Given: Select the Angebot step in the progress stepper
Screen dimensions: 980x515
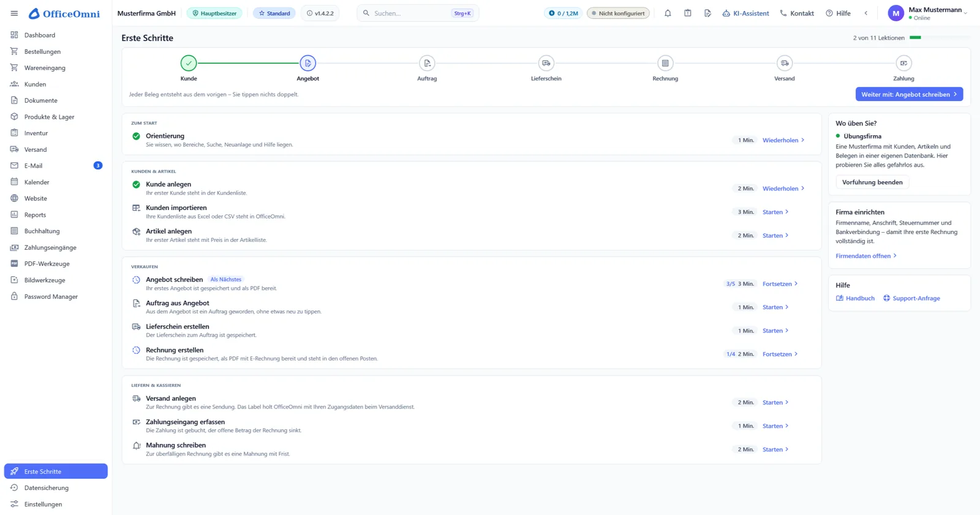Looking at the screenshot, I should click(307, 63).
